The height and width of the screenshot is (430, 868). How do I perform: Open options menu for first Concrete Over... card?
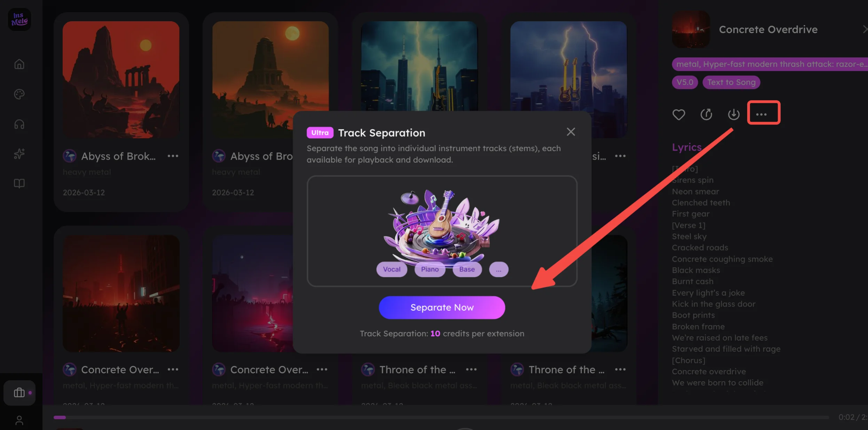pos(173,369)
